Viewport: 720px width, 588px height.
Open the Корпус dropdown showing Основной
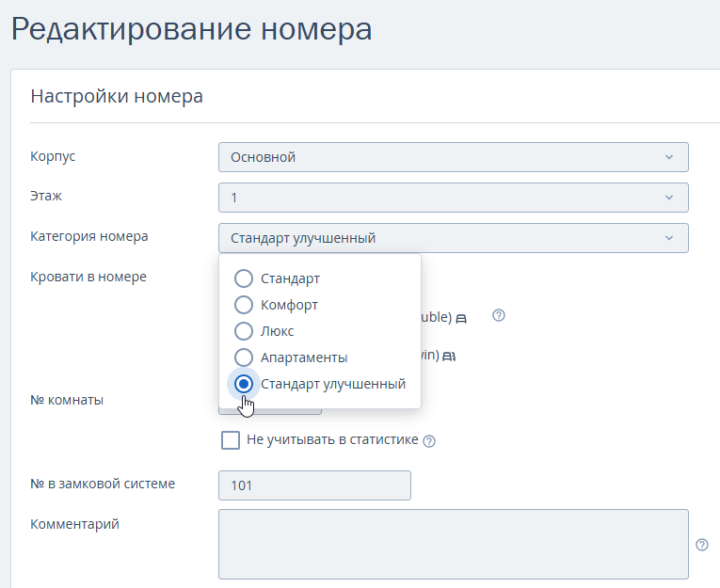[x=454, y=157]
